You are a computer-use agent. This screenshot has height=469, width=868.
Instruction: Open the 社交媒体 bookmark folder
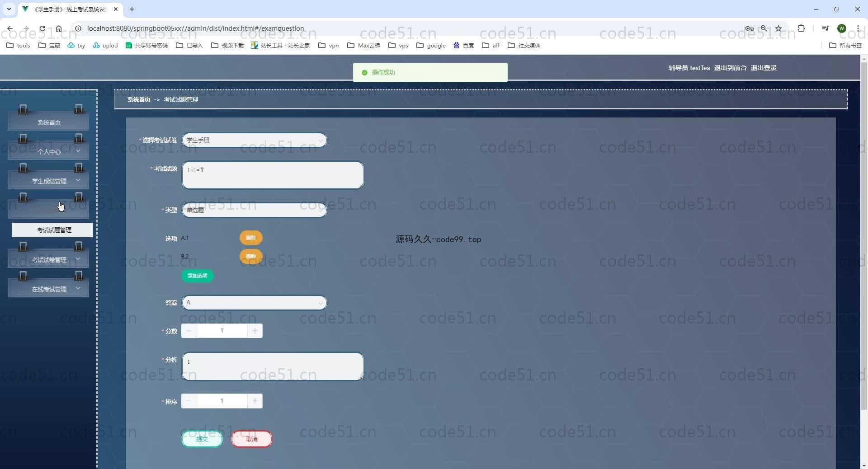(x=524, y=45)
